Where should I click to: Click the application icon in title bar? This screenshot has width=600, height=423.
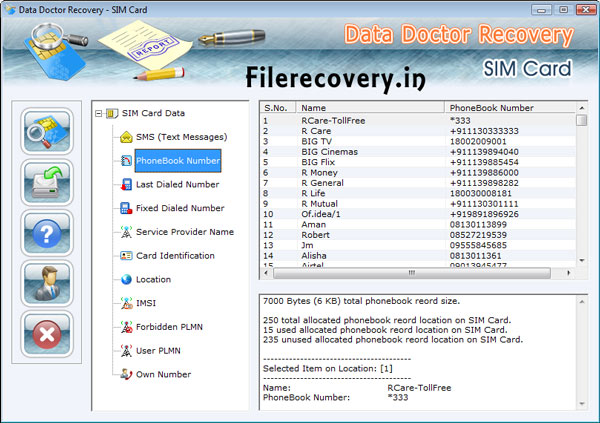point(10,9)
